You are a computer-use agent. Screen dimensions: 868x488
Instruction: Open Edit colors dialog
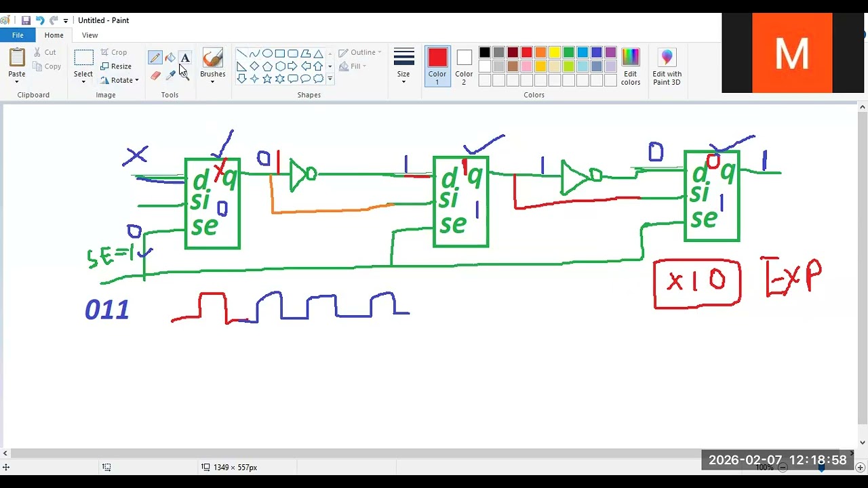click(x=631, y=66)
